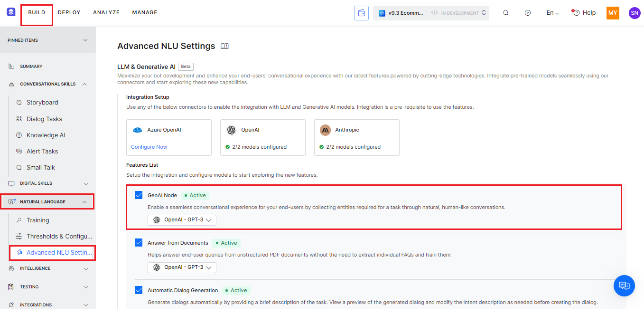The height and width of the screenshot is (324, 644).
Task: Open the documentation book icon beside title
Action: point(225,46)
